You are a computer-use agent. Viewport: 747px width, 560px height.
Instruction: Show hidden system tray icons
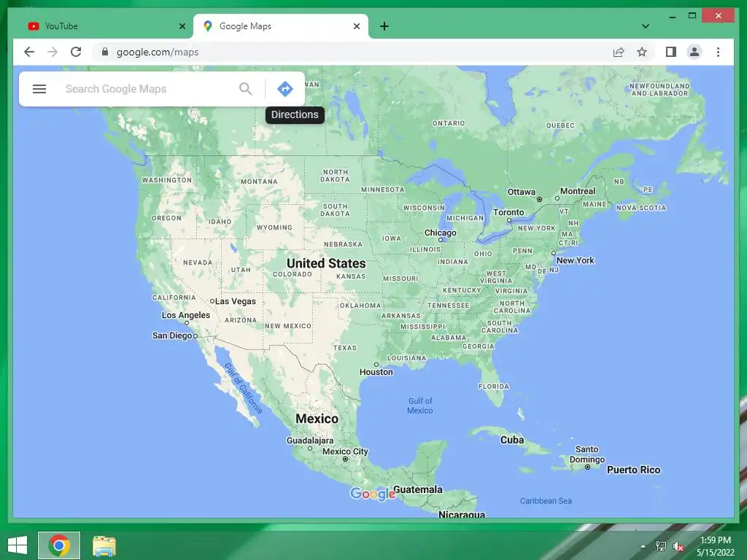coord(643,546)
